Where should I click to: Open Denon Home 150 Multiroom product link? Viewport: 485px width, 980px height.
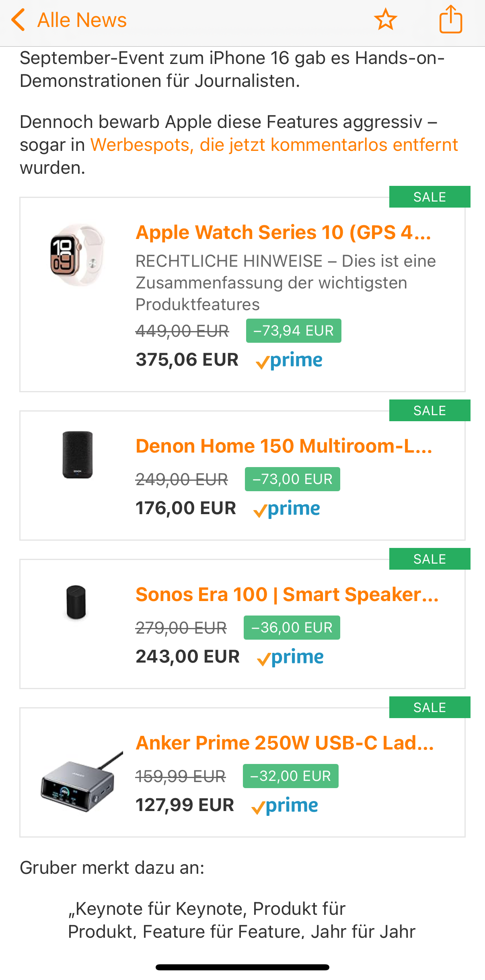[x=284, y=446]
